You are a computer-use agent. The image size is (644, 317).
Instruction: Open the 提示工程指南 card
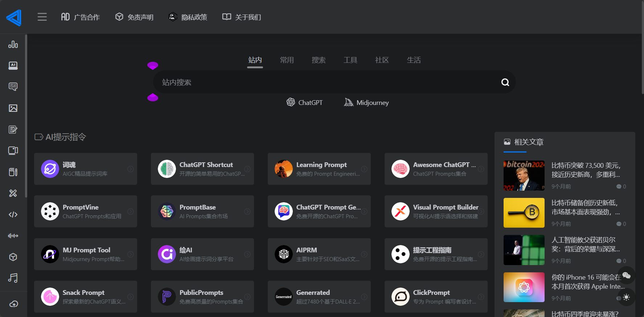(436, 254)
